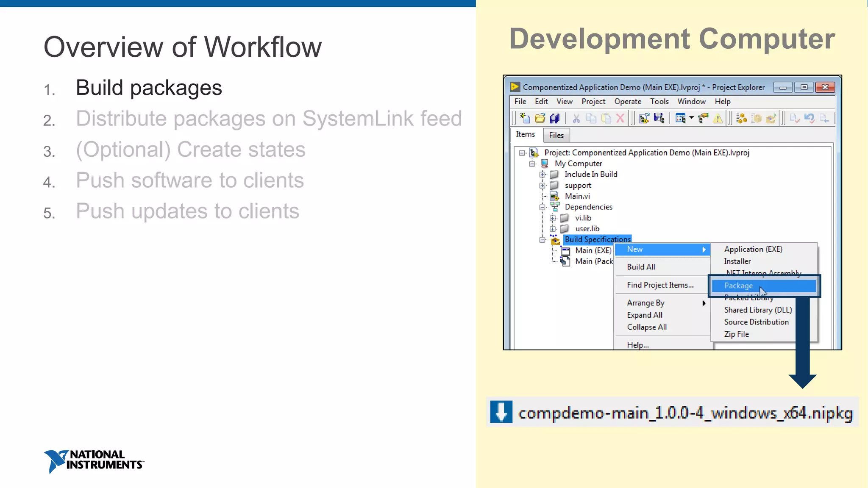Viewport: 868px width, 488px height.
Task: Switch to the Items tab
Action: (526, 134)
